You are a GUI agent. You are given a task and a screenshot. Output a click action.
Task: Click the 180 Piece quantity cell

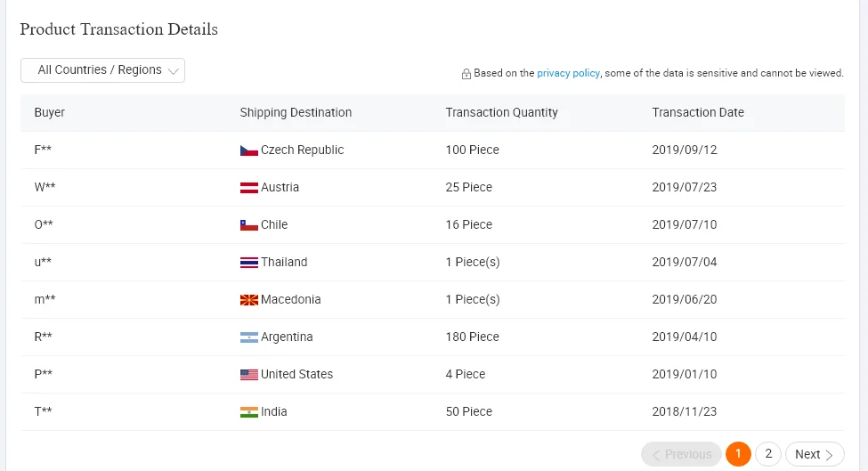[472, 337]
